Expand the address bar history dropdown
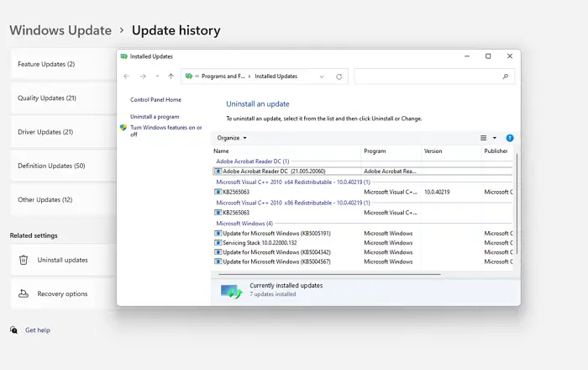The image size is (588, 370). (x=322, y=77)
